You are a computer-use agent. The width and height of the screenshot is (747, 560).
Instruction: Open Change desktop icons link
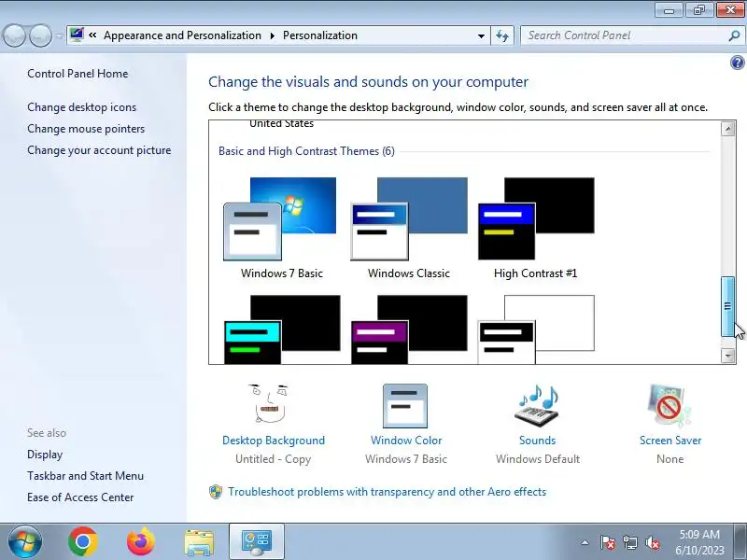[81, 107]
